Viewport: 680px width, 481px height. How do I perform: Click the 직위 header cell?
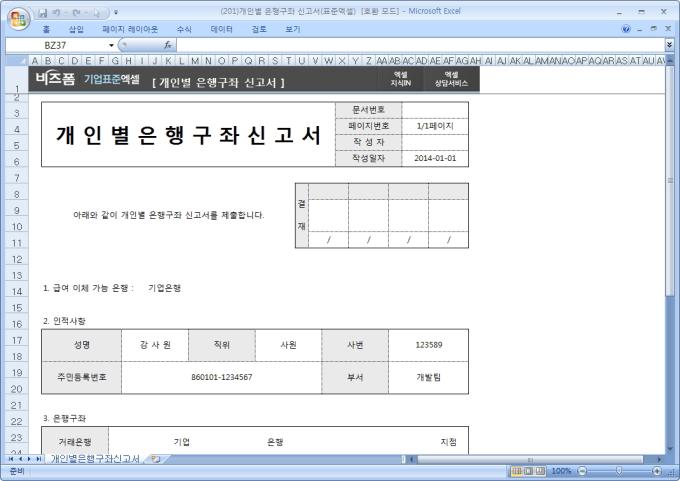point(222,345)
